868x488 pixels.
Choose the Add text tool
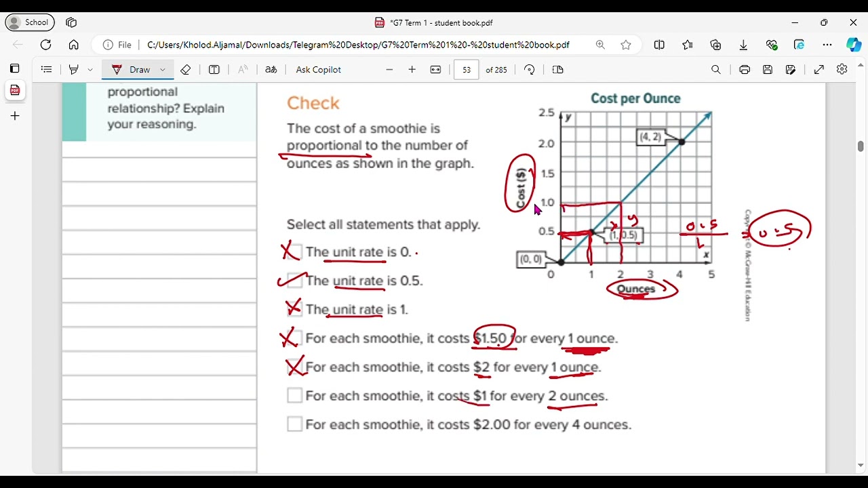(214, 69)
